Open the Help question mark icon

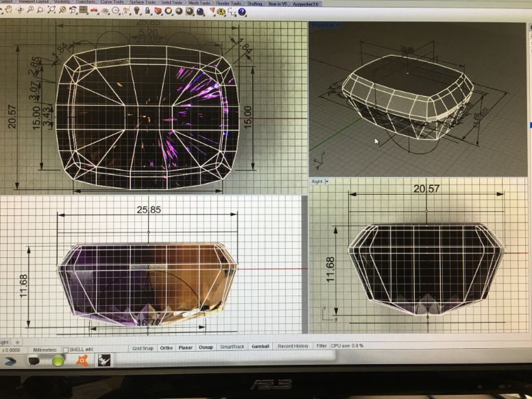pos(243,12)
